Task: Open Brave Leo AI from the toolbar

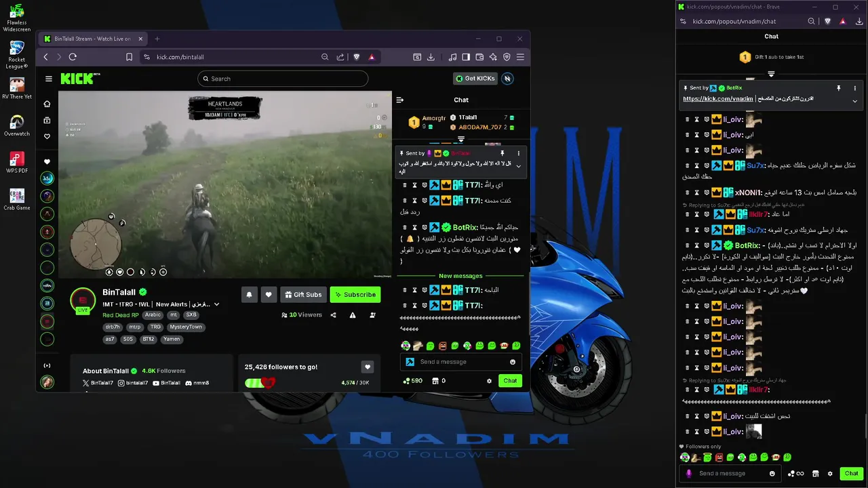Action: 493,57
